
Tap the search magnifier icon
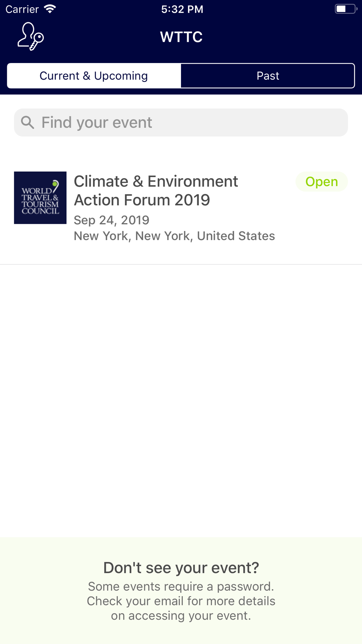pos(28,122)
